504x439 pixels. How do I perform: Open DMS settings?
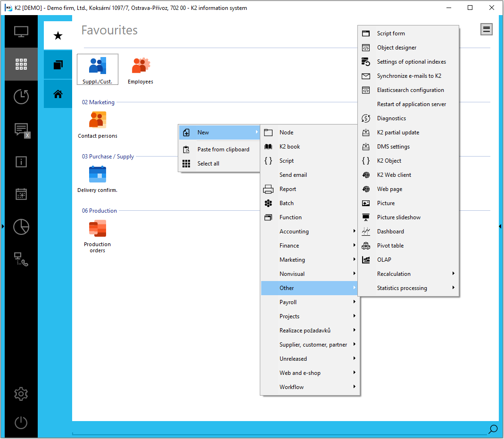click(x=408, y=147)
